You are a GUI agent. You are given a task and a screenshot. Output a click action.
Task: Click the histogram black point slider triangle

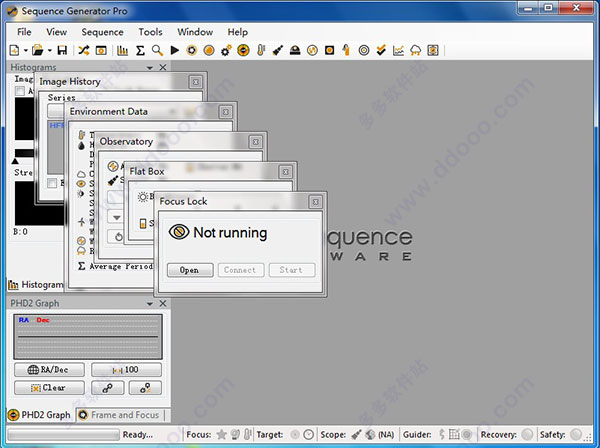[x=15, y=161]
